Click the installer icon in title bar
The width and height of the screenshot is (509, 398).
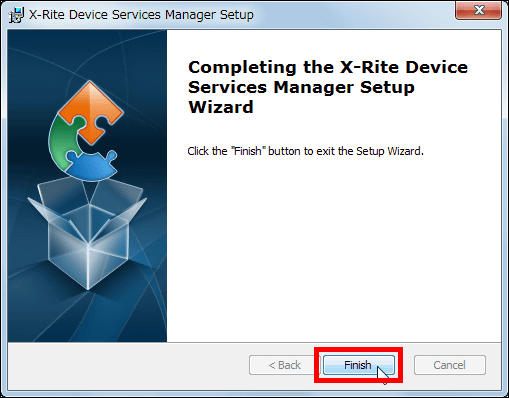tap(16, 15)
